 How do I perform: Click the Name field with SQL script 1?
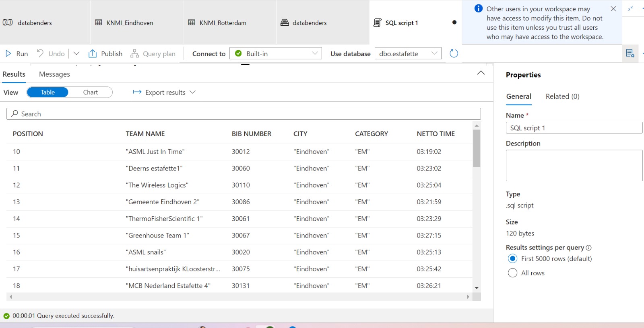tap(574, 128)
